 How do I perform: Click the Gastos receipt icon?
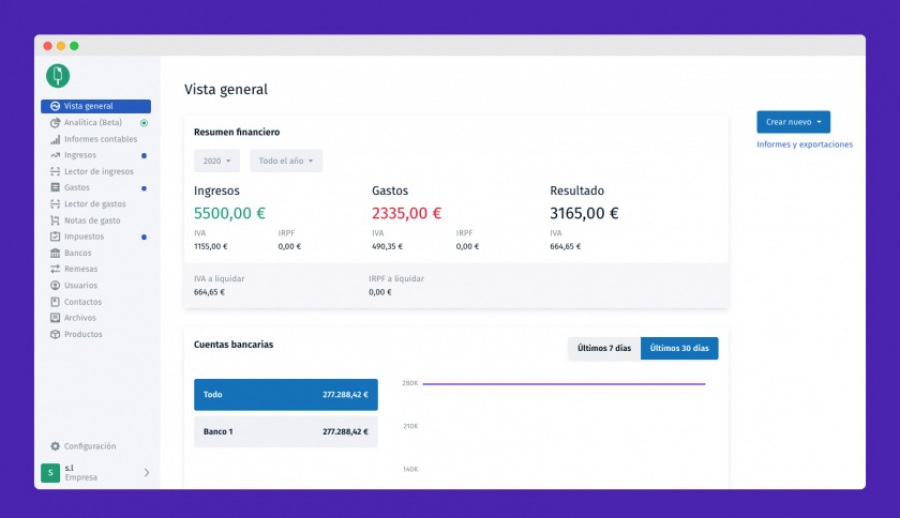55,187
